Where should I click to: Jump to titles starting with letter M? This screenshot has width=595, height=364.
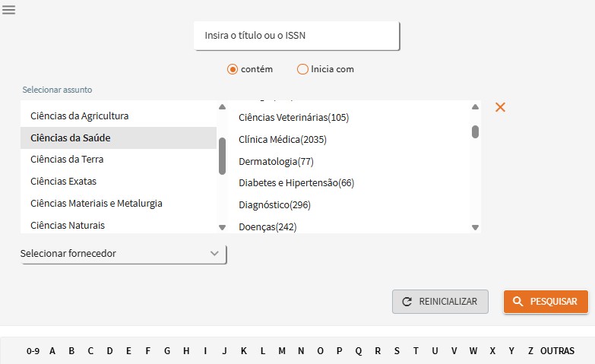coord(282,351)
